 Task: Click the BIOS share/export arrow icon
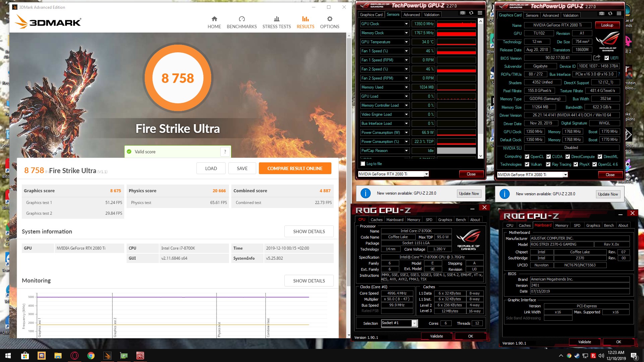pyautogui.click(x=597, y=58)
